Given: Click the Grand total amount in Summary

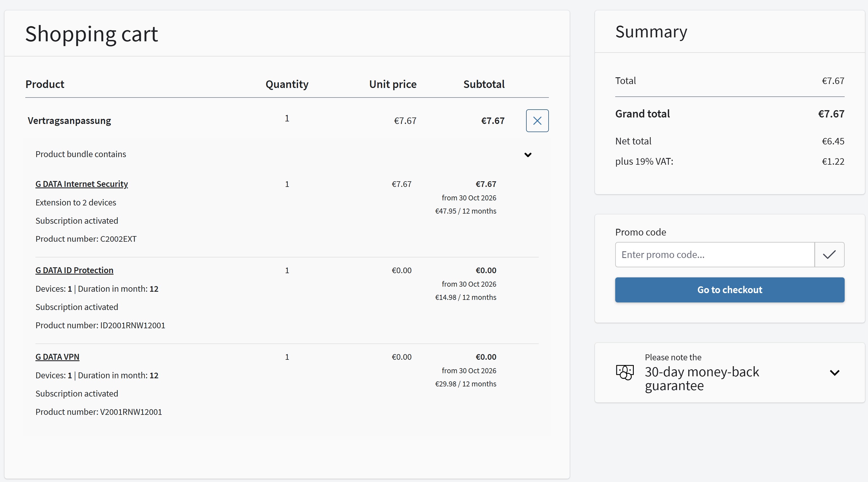Looking at the screenshot, I should (831, 114).
